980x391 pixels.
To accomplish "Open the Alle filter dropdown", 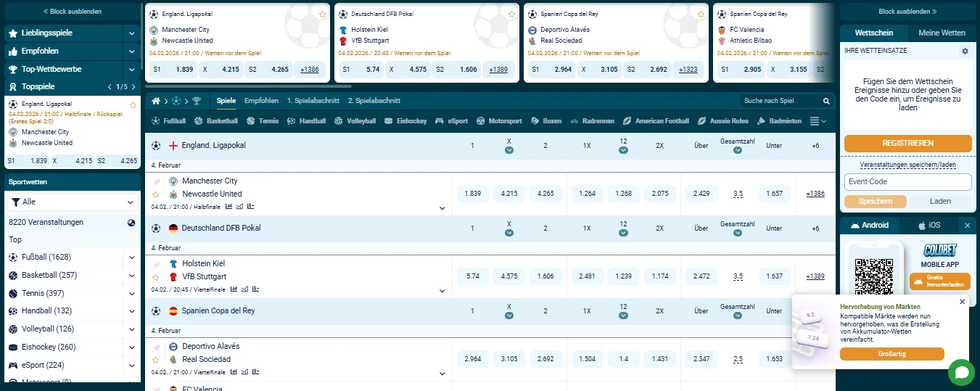I will click(x=73, y=202).
